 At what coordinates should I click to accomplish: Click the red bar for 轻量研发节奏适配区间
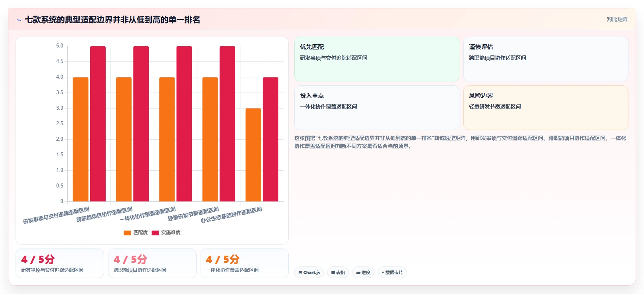[x=227, y=124]
